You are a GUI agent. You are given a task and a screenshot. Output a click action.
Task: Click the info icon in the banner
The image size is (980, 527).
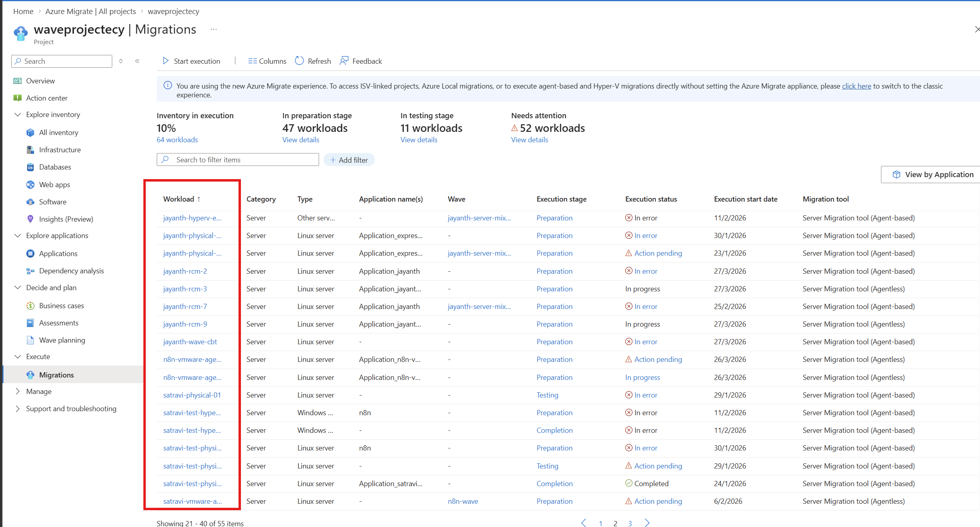click(x=168, y=85)
